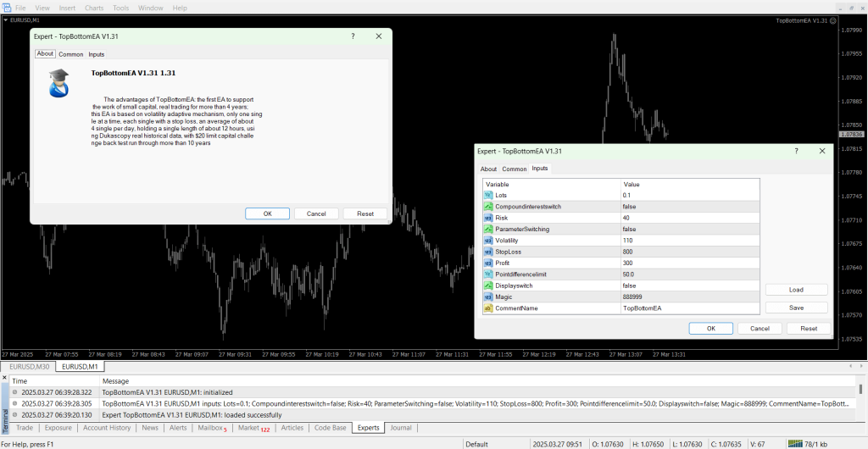Open the Window menu

pos(151,8)
